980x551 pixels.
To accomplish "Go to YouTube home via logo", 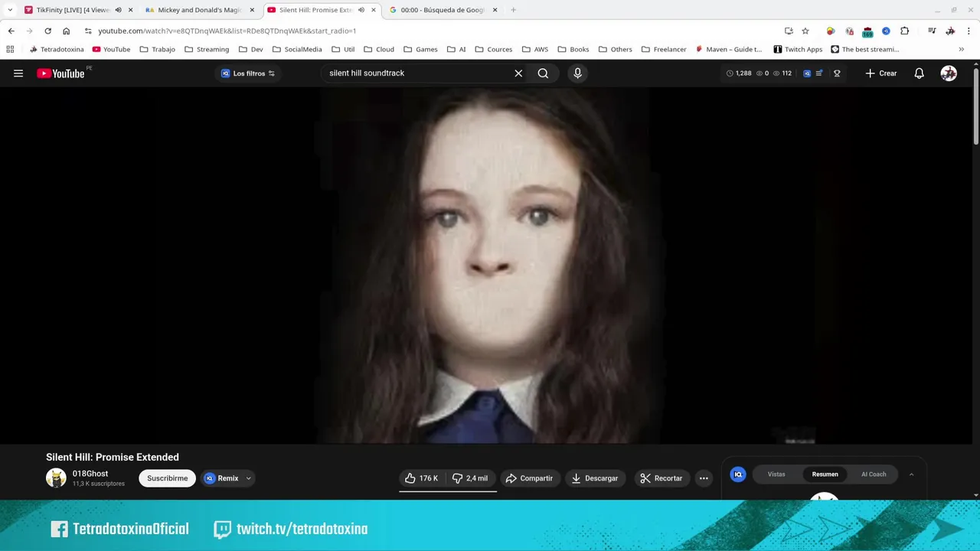I will click(60, 73).
